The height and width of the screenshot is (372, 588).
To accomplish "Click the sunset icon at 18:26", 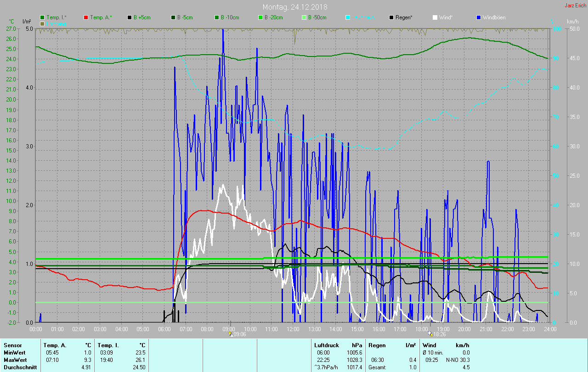I will [x=430, y=334].
